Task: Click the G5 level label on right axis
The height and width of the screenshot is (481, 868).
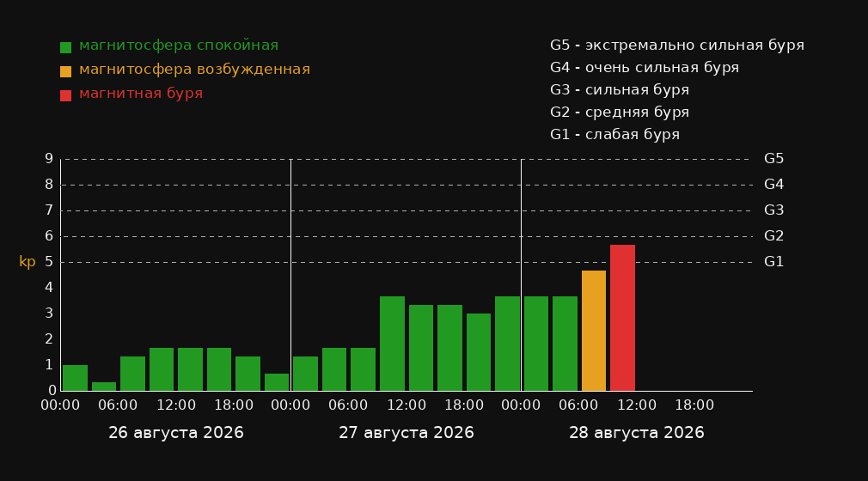Action: point(773,159)
